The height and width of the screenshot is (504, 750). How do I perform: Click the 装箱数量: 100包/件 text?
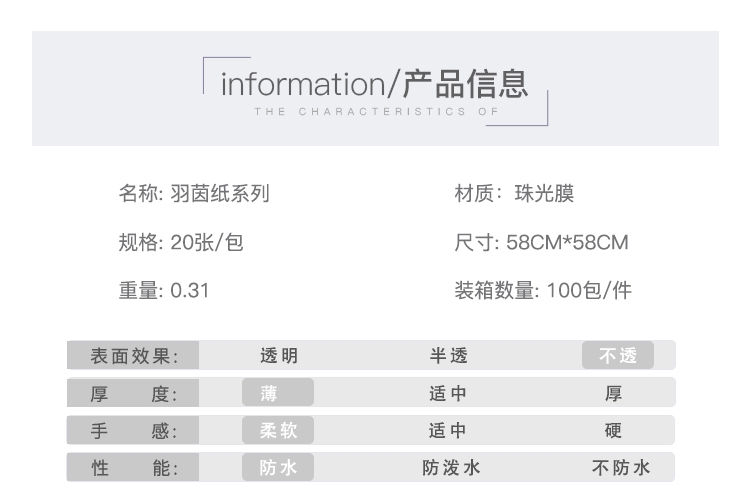point(543,290)
